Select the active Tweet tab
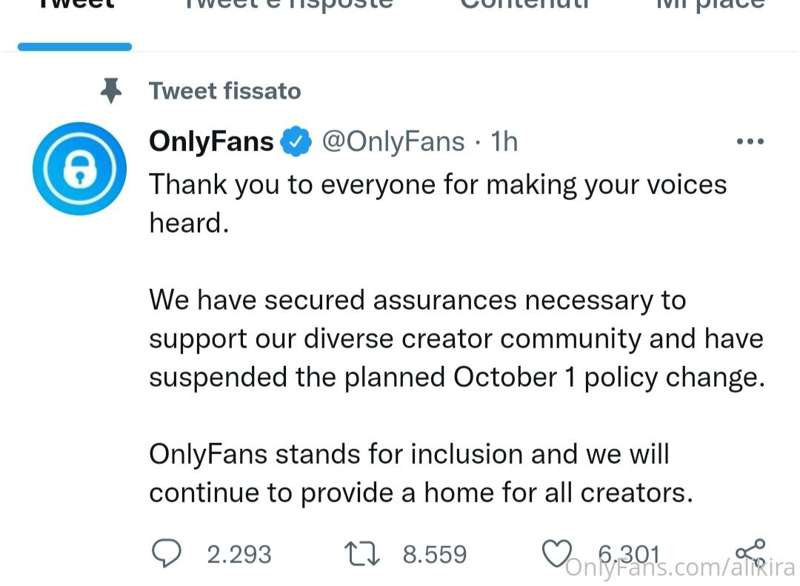The height and width of the screenshot is (586, 800). click(x=76, y=5)
